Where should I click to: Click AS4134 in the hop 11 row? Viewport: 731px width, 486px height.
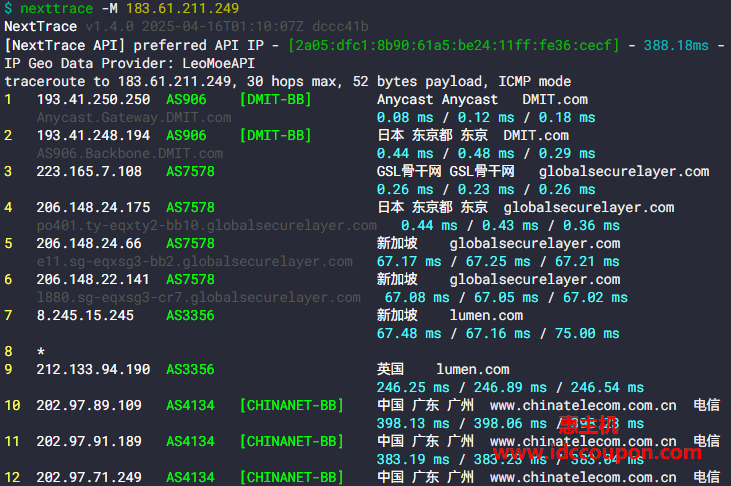(x=190, y=441)
